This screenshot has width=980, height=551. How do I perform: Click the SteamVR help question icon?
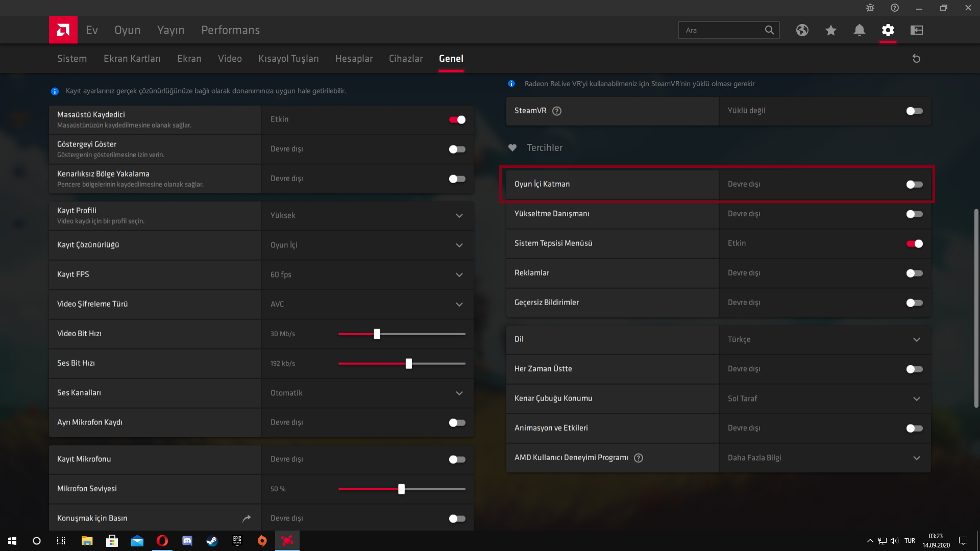[557, 111]
